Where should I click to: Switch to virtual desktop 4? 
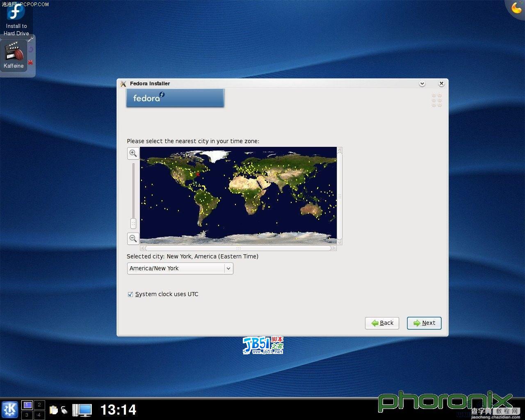pos(39,415)
